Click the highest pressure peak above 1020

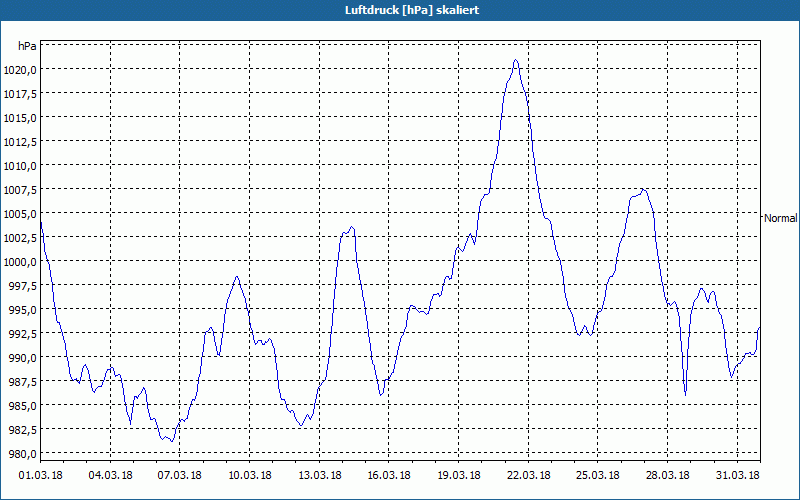[516, 60]
